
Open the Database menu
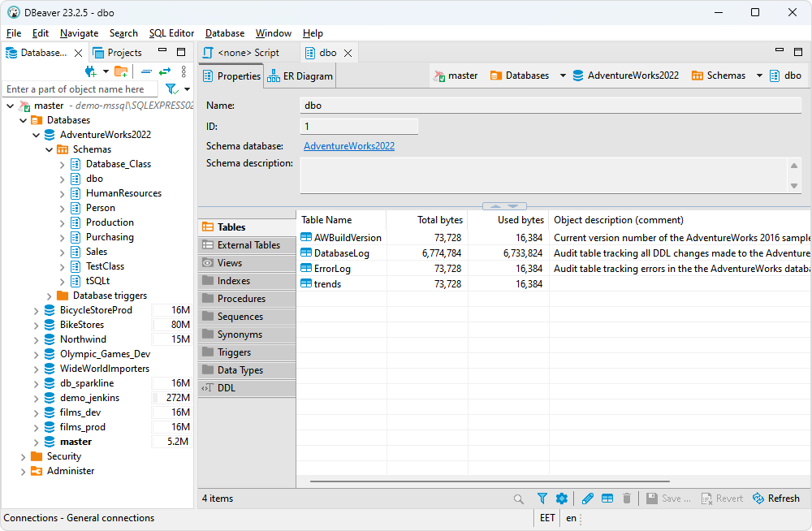225,33
